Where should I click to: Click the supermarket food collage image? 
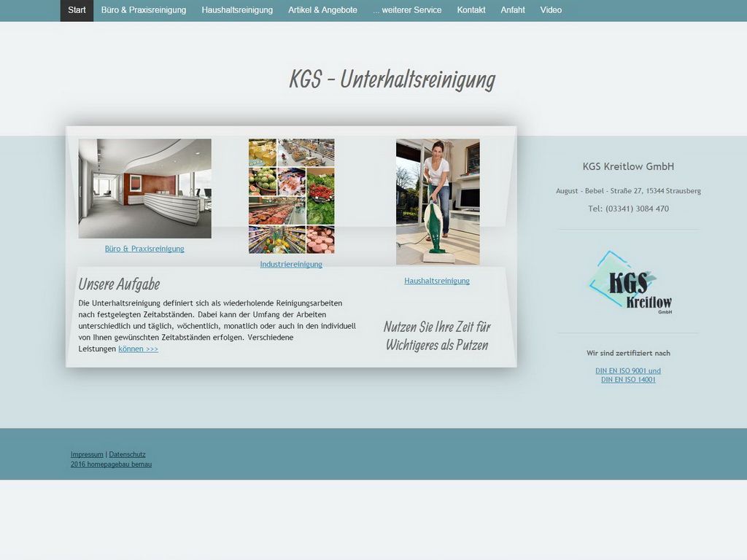pos(292,196)
